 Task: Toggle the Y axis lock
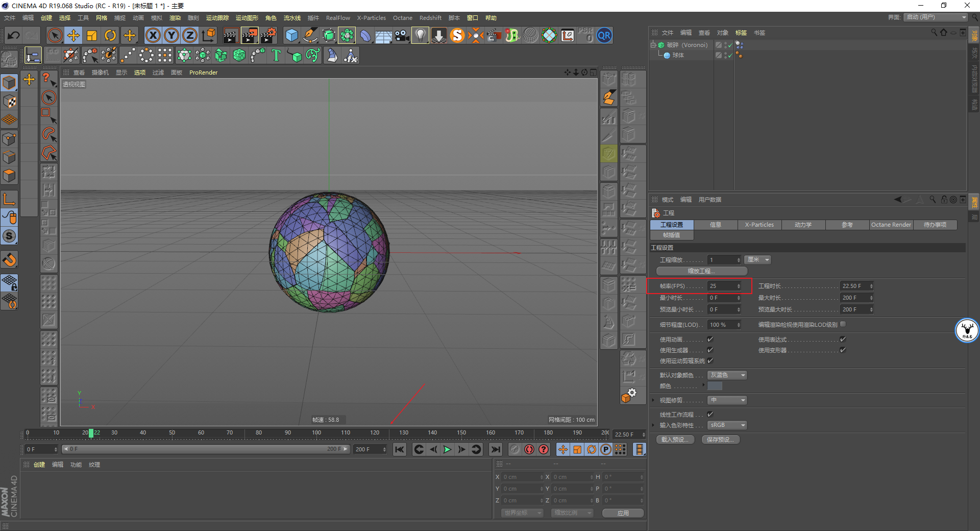[171, 36]
